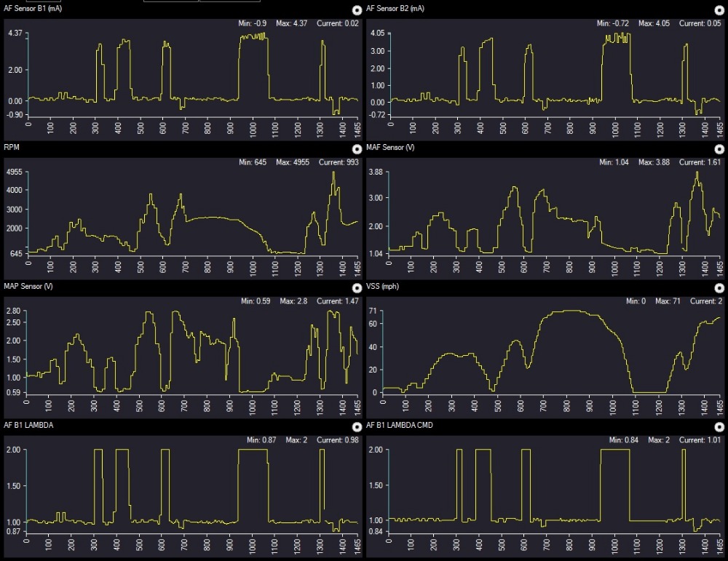Click the round options icon beside MAP Sensor title
This screenshot has width=728, height=561.
click(357, 288)
